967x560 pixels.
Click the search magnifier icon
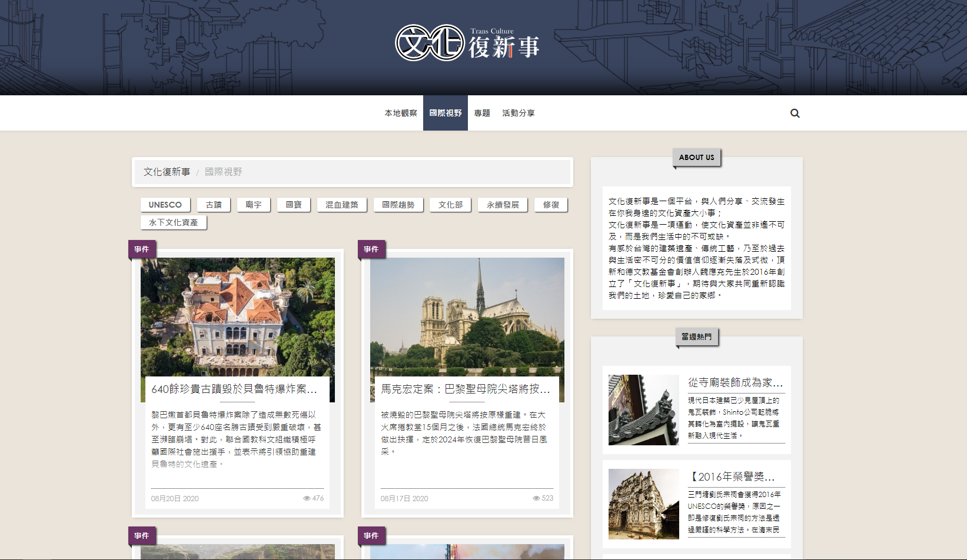click(x=795, y=114)
